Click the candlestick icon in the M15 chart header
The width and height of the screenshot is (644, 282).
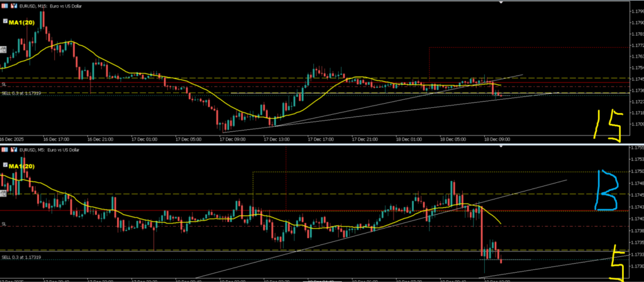(x=14, y=6)
